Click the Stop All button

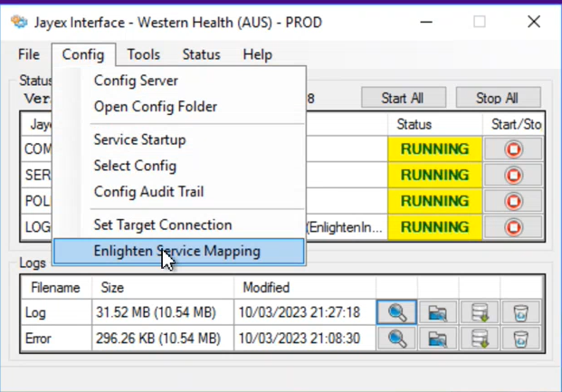(x=499, y=98)
